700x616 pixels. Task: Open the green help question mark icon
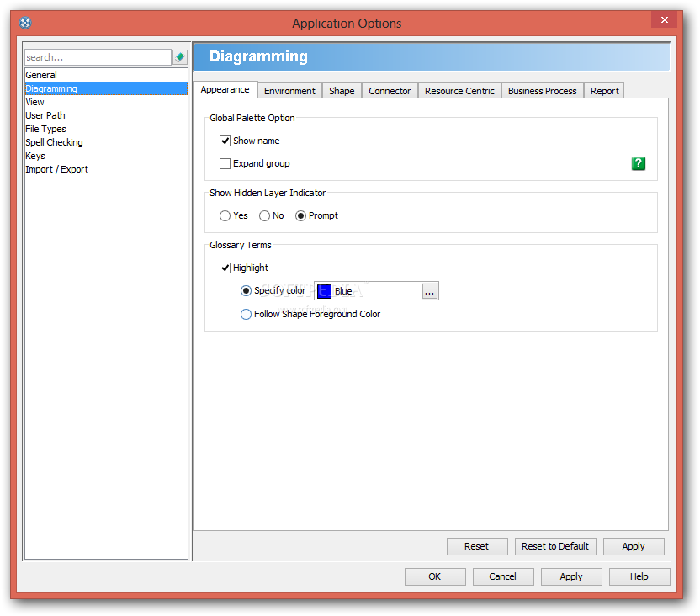[638, 163]
